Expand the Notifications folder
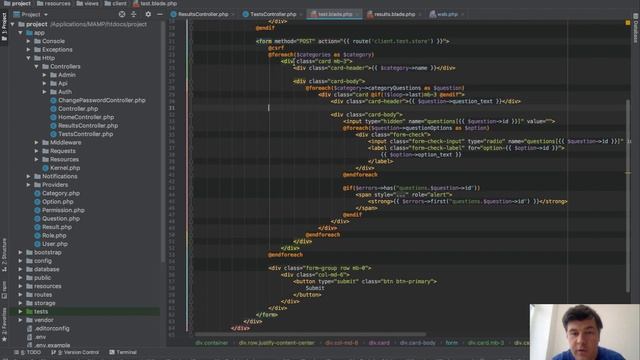Image resolution: width=640 pixels, height=360 pixels. (29, 176)
